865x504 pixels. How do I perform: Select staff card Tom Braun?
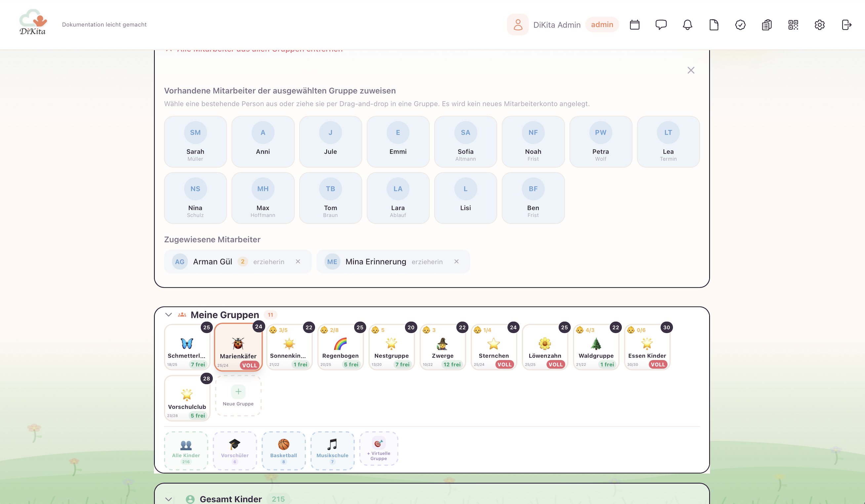point(331,198)
